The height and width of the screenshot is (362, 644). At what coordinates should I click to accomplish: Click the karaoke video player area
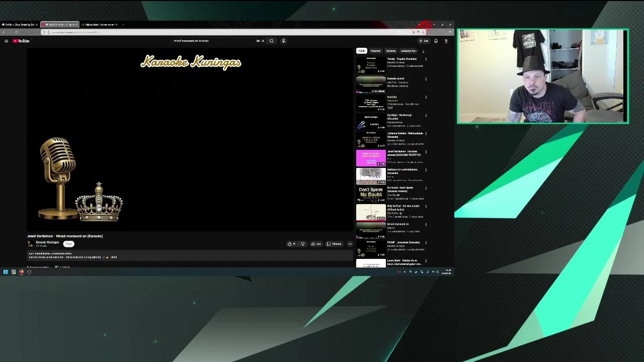190,139
